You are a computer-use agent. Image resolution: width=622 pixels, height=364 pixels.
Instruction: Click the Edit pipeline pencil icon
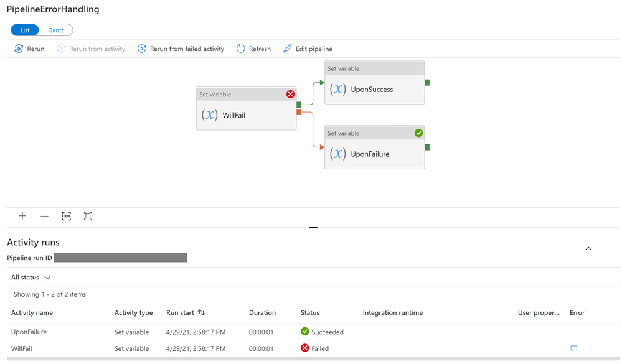coord(287,49)
